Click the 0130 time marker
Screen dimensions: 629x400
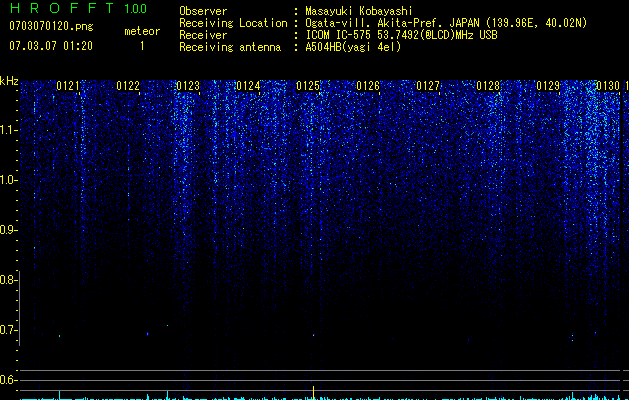point(608,86)
